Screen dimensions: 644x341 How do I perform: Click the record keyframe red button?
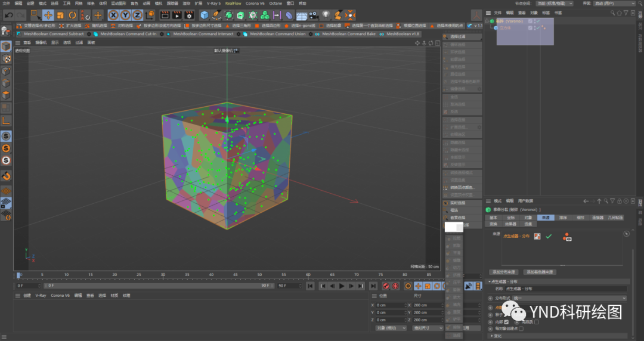[x=386, y=286]
